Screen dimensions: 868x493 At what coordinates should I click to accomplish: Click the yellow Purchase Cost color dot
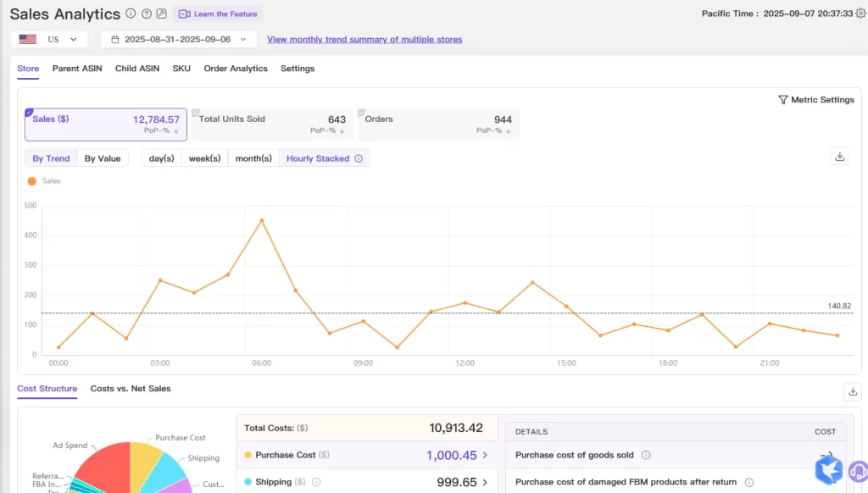click(x=248, y=455)
